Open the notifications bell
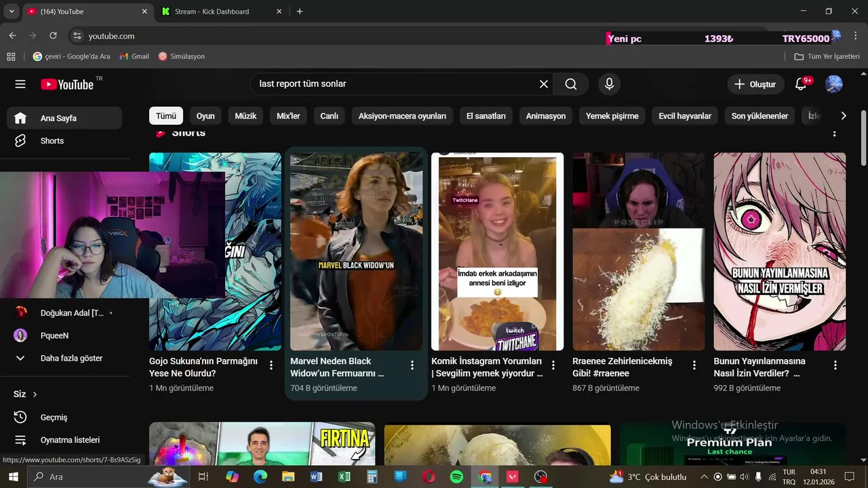868x488 pixels. 801,84
